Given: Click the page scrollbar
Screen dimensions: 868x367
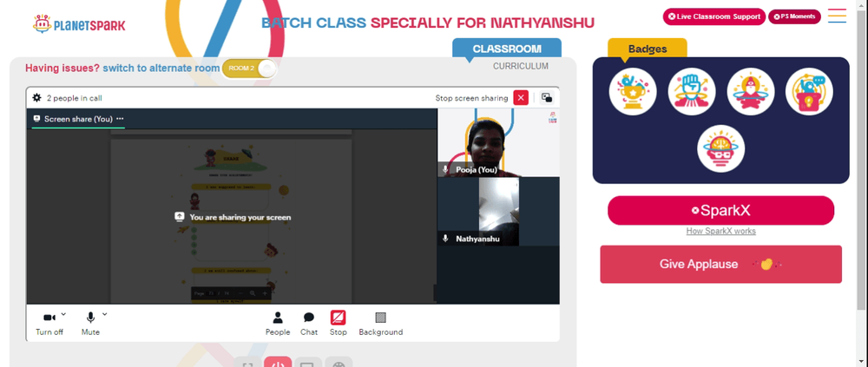Looking at the screenshot, I should (863, 161).
